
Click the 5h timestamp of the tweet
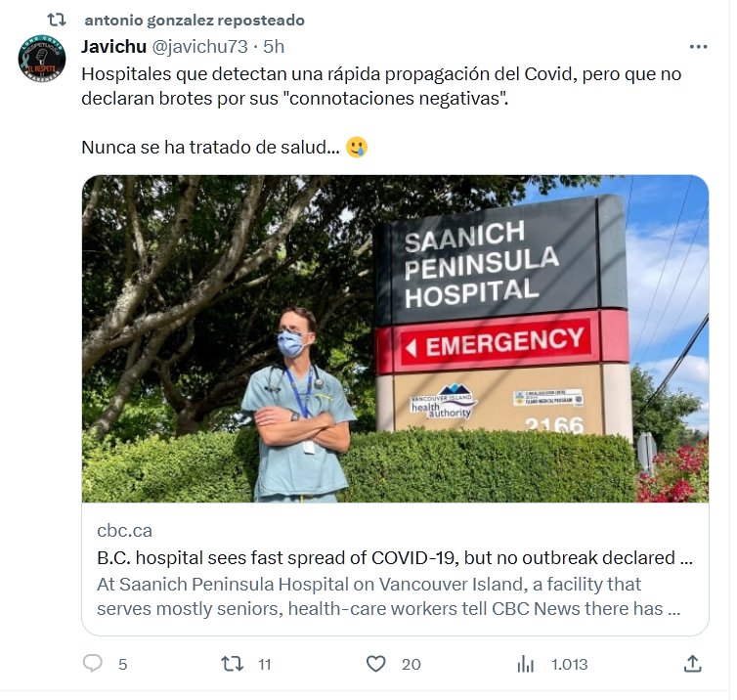pyautogui.click(x=274, y=46)
